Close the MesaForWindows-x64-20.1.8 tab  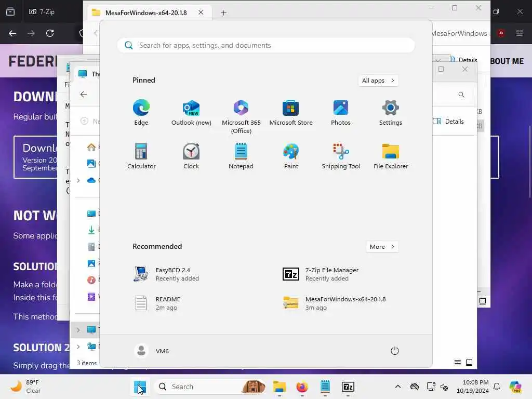[x=201, y=12]
